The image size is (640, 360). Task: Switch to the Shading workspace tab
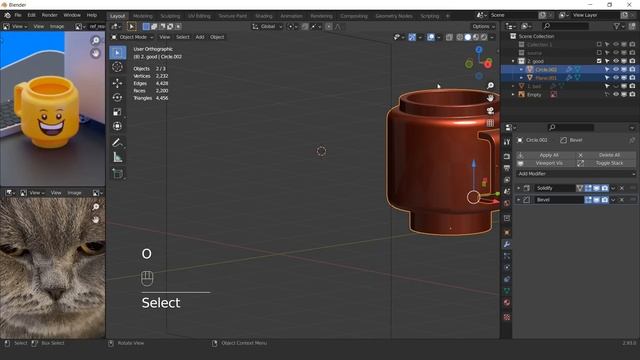(264, 16)
